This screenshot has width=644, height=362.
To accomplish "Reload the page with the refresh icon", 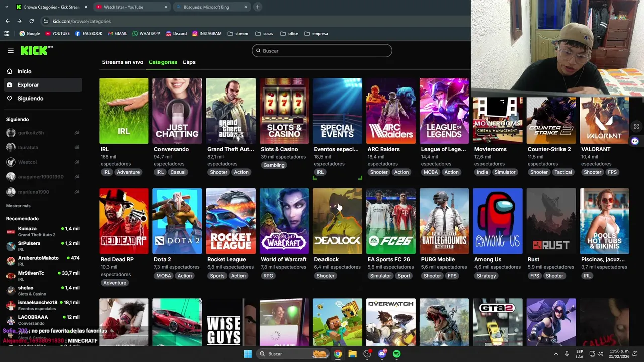I will click(x=31, y=21).
